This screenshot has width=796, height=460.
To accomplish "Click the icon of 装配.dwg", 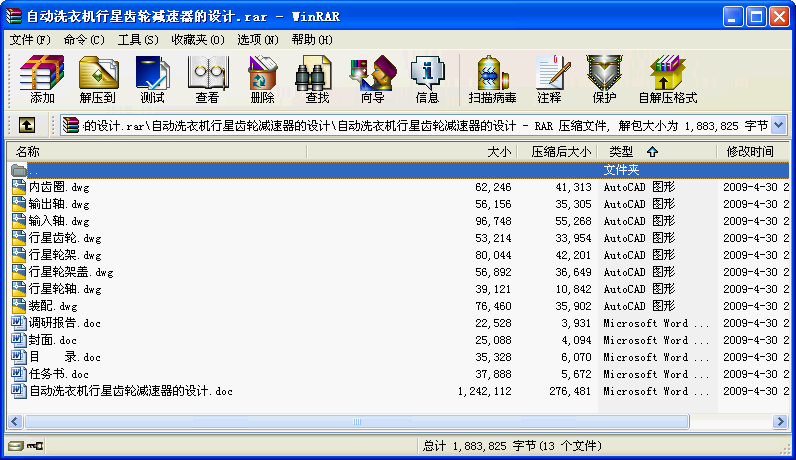I will 19,306.
